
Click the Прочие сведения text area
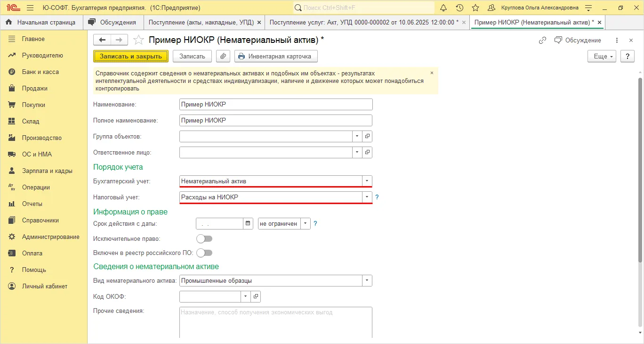pyautogui.click(x=276, y=322)
